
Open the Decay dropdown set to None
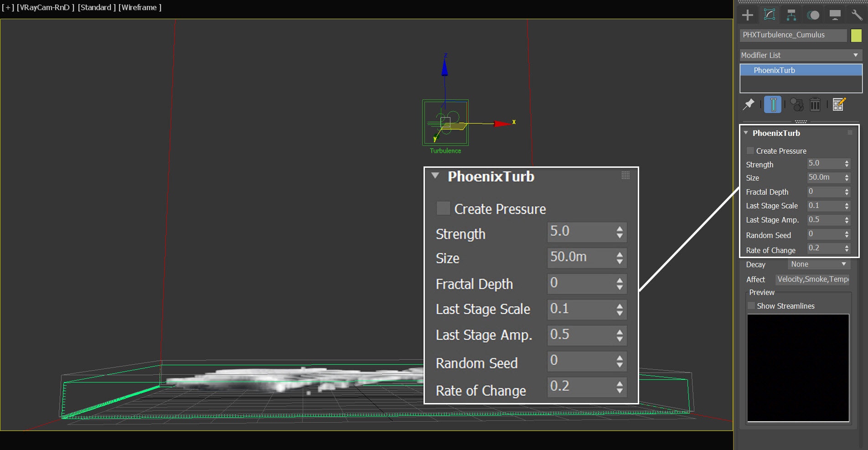click(819, 264)
